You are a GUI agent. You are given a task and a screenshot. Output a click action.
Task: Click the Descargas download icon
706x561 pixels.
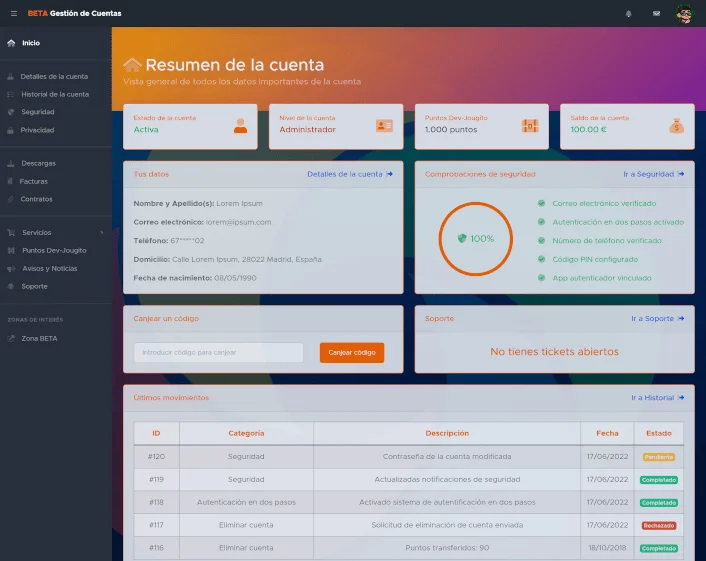[11, 163]
